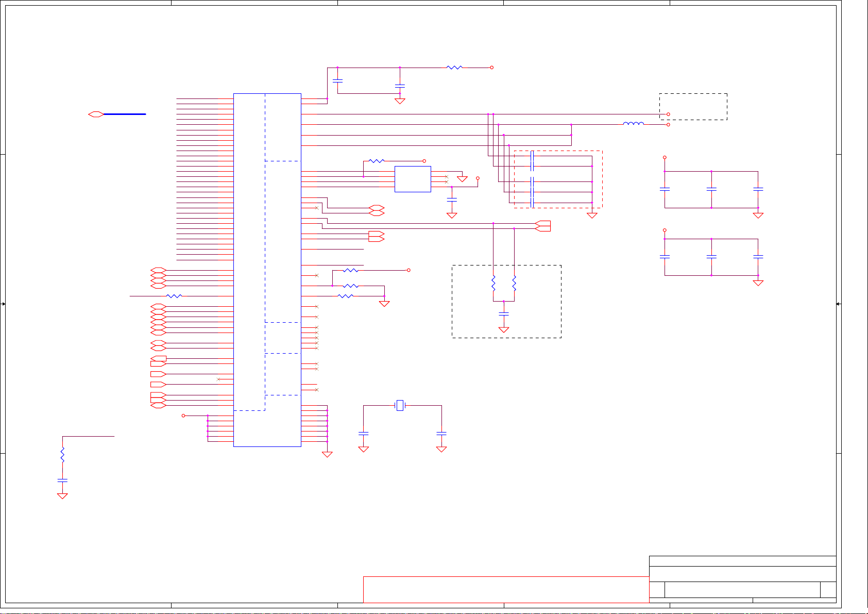Select the capacitor right of the crystal

tap(441, 433)
